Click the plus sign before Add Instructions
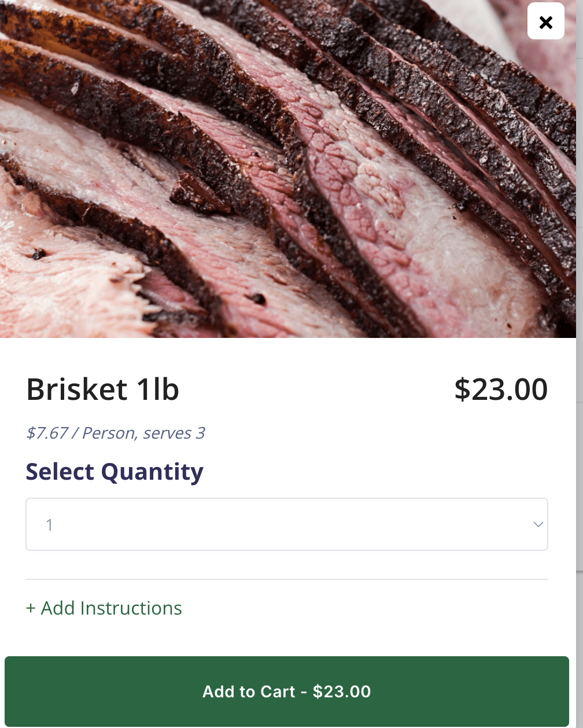 click(31, 609)
